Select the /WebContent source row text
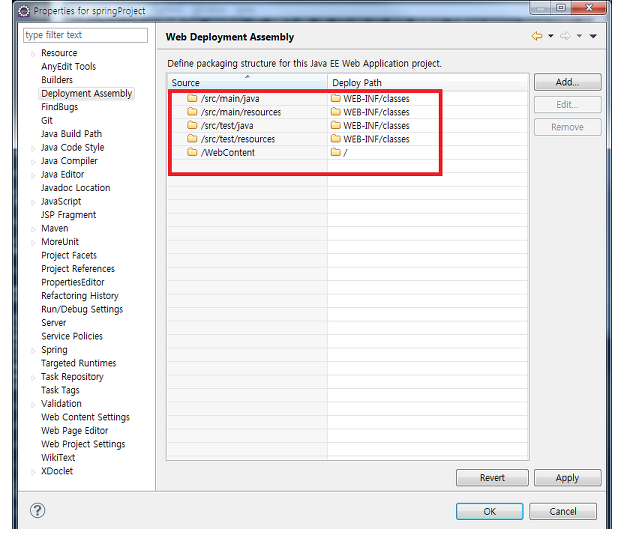 point(228,152)
